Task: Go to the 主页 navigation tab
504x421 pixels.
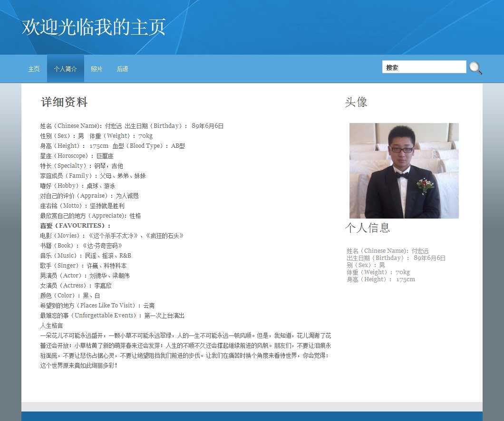Action: [34, 69]
